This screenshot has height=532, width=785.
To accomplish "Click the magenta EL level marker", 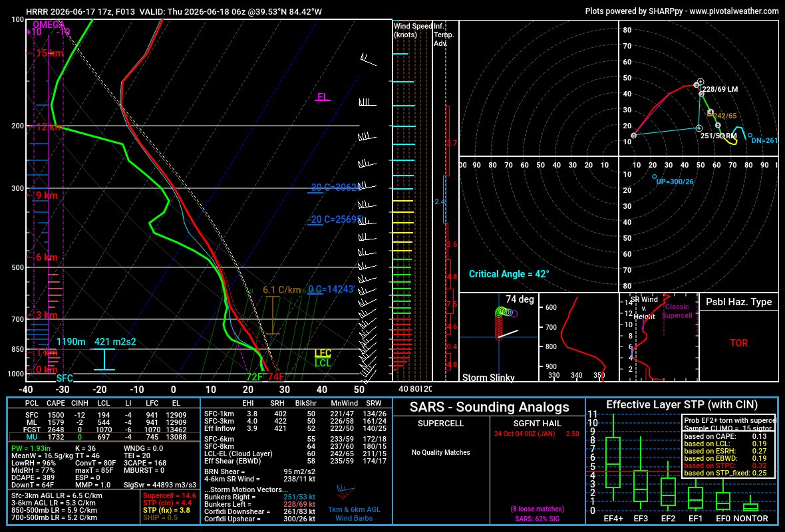I will tap(323, 96).
